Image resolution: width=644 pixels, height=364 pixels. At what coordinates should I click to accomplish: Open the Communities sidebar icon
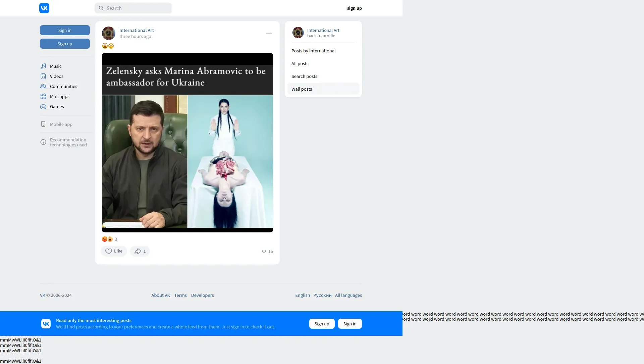click(x=43, y=86)
